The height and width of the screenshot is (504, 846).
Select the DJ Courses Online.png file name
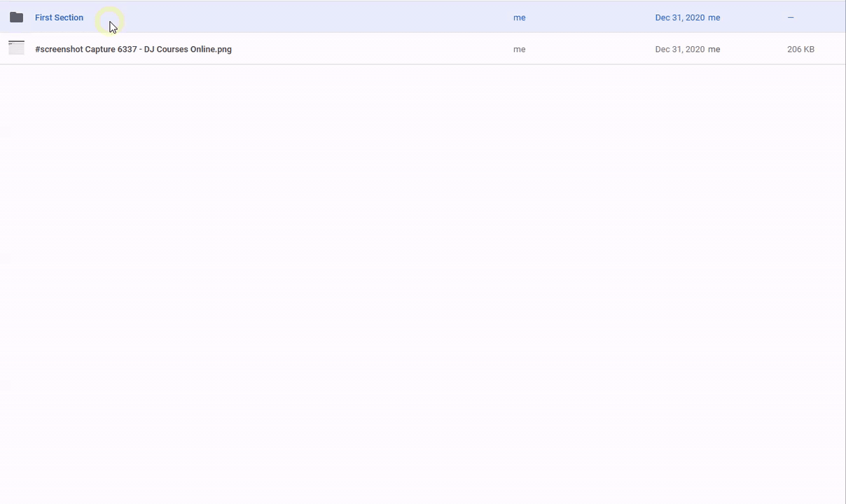point(133,49)
